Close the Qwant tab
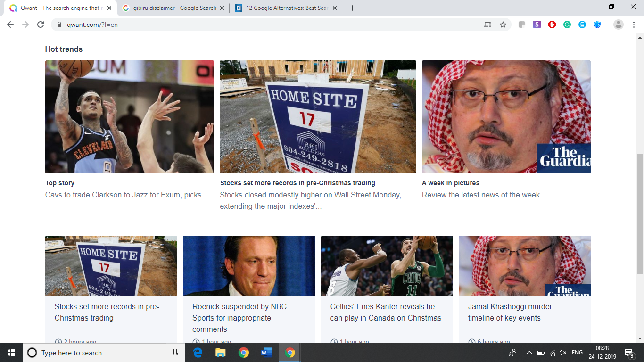The image size is (644, 362). pyautogui.click(x=109, y=8)
